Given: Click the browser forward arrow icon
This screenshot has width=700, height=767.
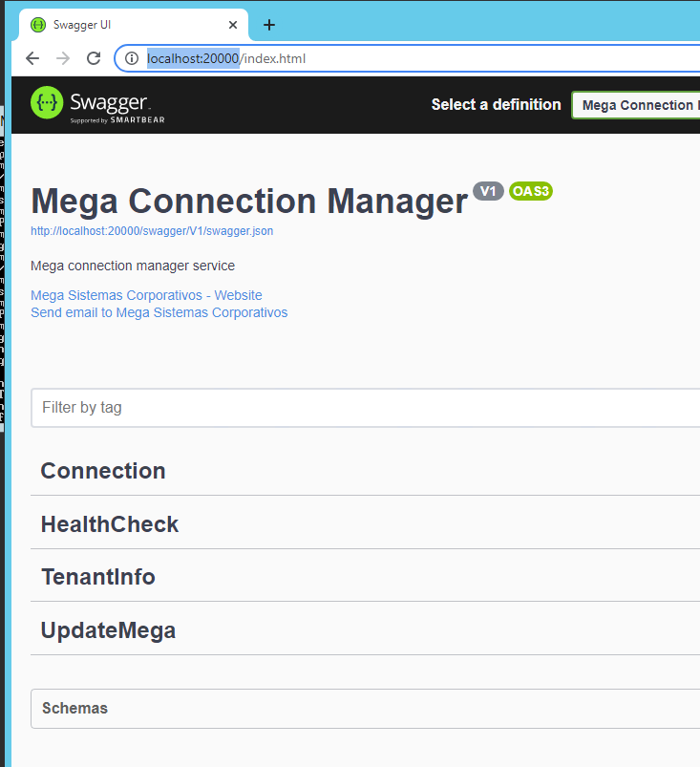Looking at the screenshot, I should coord(63,58).
